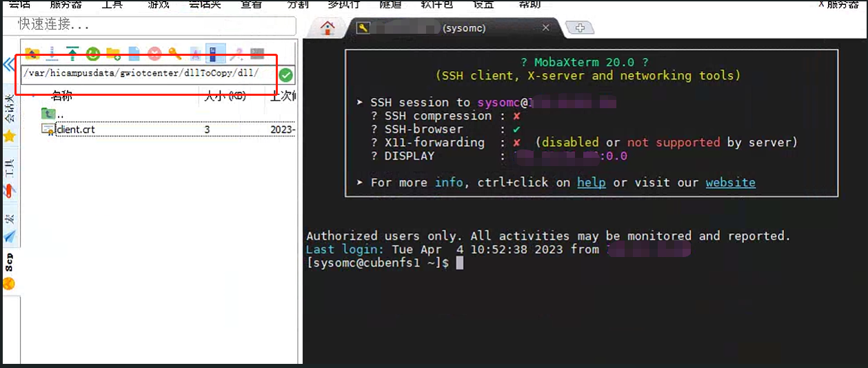Image resolution: width=868 pixels, height=368 pixels.
Task: Click the parent directory toolbar icon
Action: coord(32,53)
